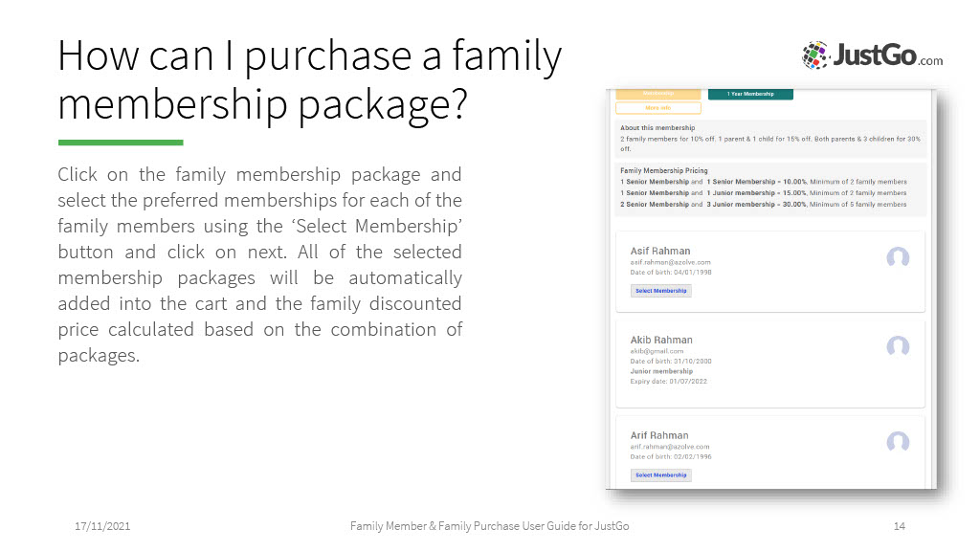Click the asif.rahman@azolve.com email text
The image size is (980, 551).
pyautogui.click(x=670, y=262)
